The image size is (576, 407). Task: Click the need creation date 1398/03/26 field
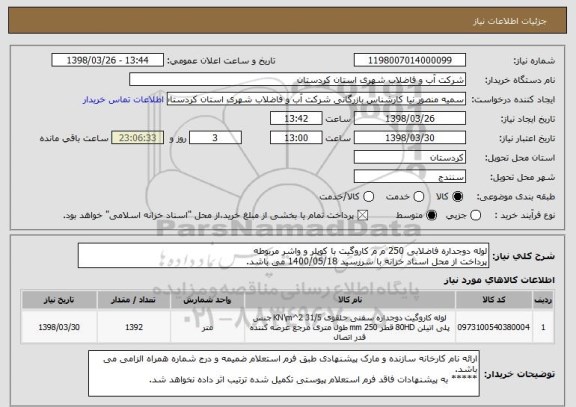tap(410, 119)
